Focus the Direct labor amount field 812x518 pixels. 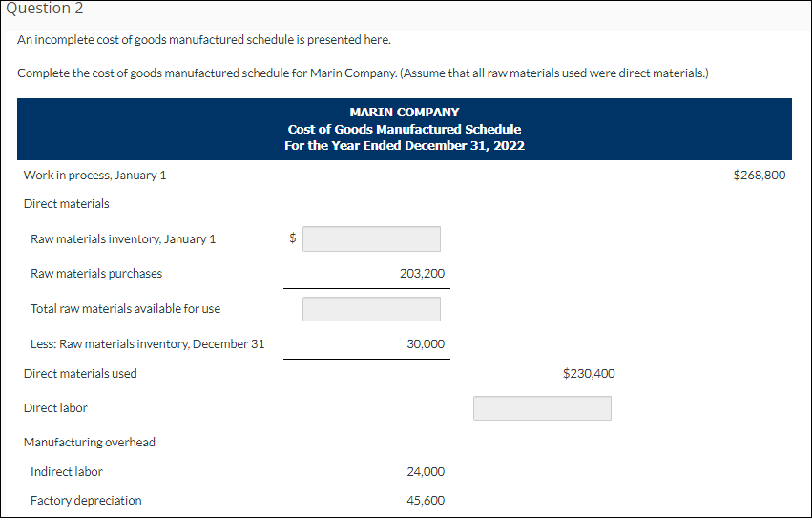(542, 408)
